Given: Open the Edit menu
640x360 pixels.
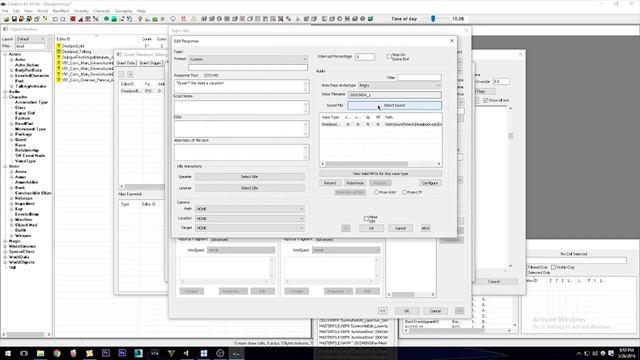Looking at the screenshot, I should click(x=16, y=11).
